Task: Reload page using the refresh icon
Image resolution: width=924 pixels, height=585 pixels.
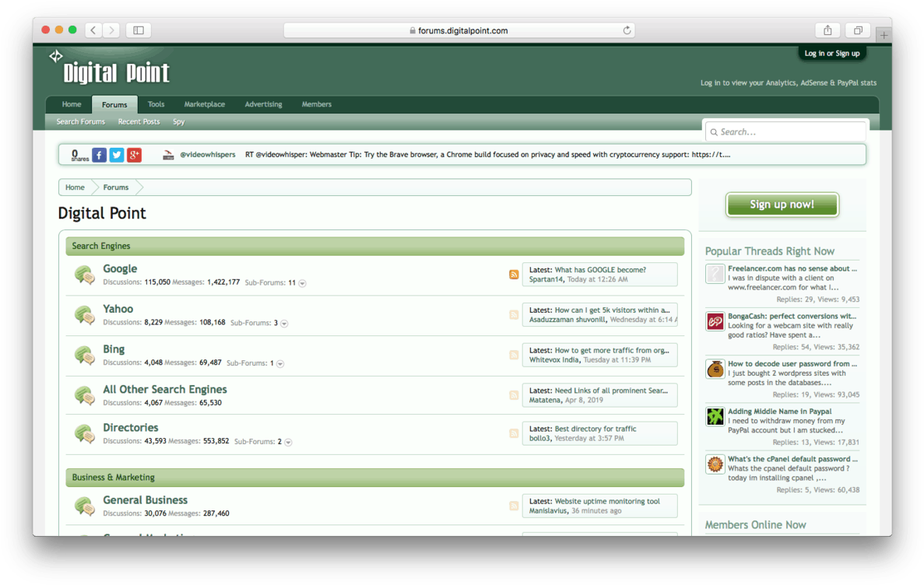Action: 627,30
